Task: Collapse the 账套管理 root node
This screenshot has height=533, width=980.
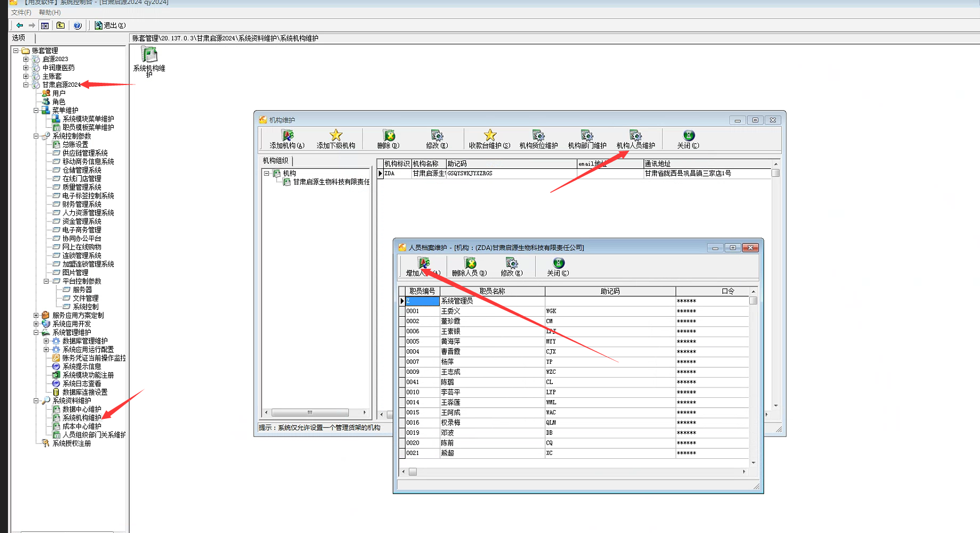Action: pyautogui.click(x=16, y=51)
